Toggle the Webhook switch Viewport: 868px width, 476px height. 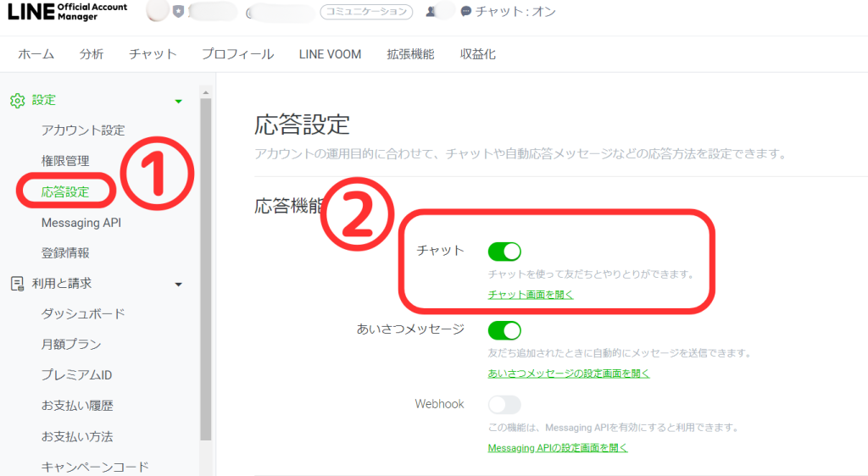[504, 405]
